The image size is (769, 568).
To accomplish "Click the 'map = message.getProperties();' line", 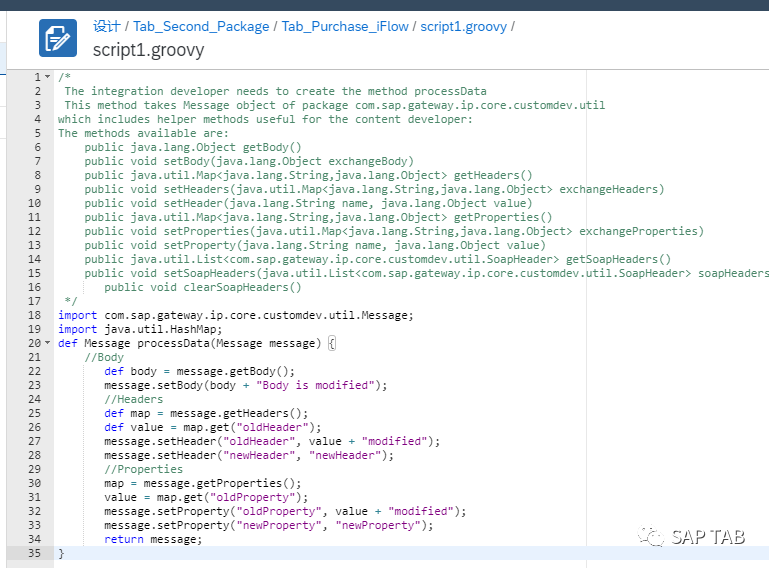I will click(x=203, y=483).
